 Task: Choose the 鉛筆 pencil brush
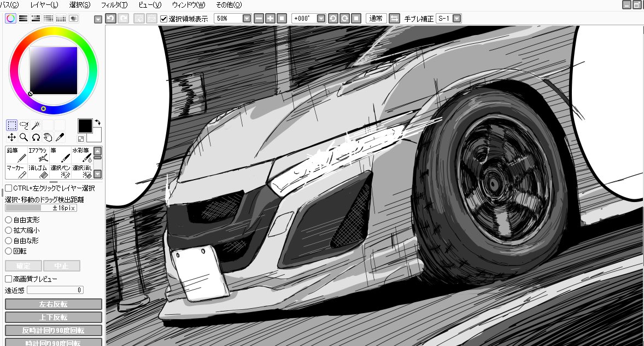pos(16,155)
